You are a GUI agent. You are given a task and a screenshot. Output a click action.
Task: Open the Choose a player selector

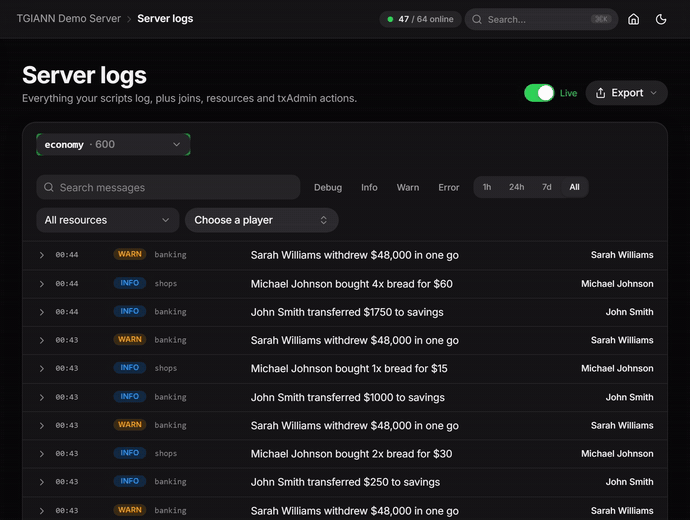[262, 220]
